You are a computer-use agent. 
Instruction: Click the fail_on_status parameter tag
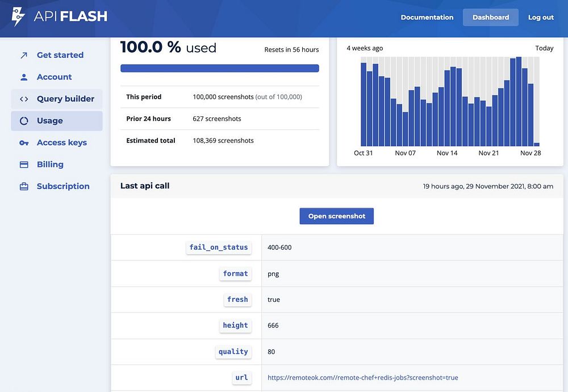[219, 247]
